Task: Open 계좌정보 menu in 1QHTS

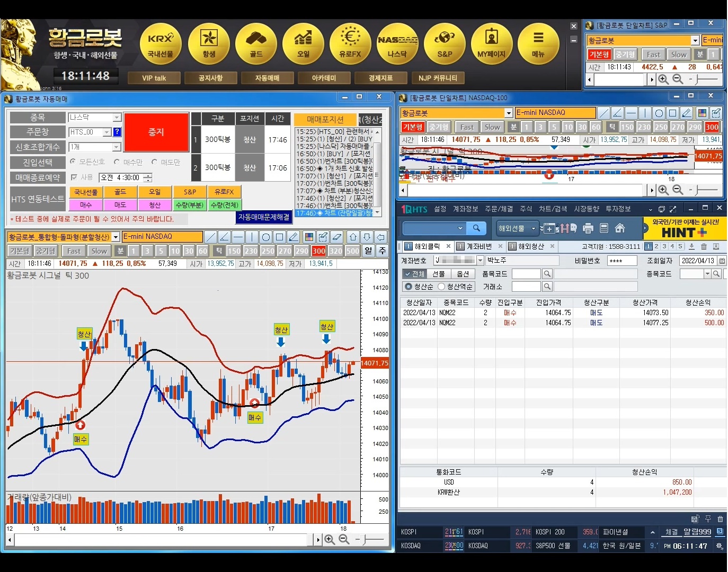Action: [x=465, y=209]
